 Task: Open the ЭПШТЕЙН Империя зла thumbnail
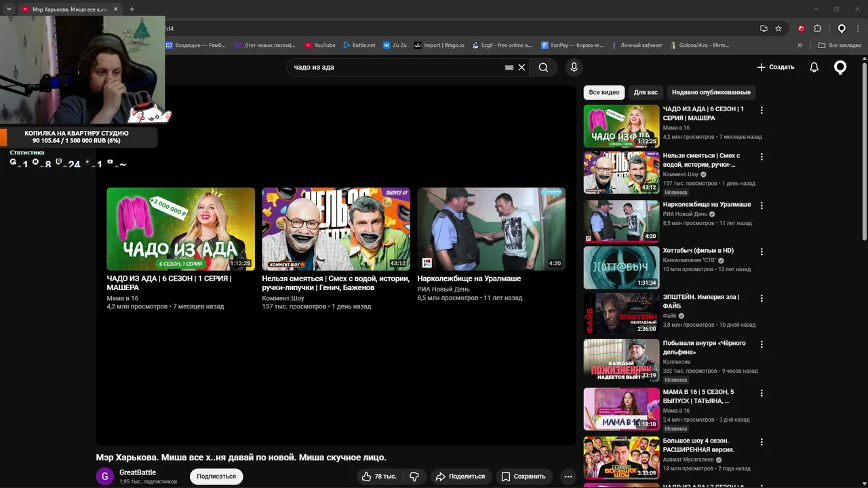[621, 313]
